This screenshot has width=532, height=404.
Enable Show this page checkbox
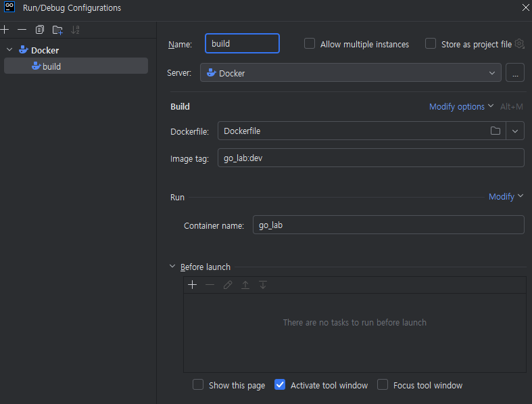pyautogui.click(x=198, y=384)
